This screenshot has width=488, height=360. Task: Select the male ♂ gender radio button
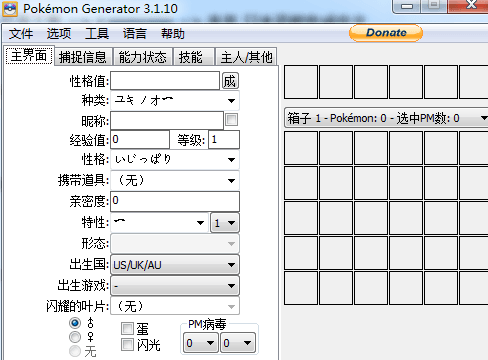75,323
